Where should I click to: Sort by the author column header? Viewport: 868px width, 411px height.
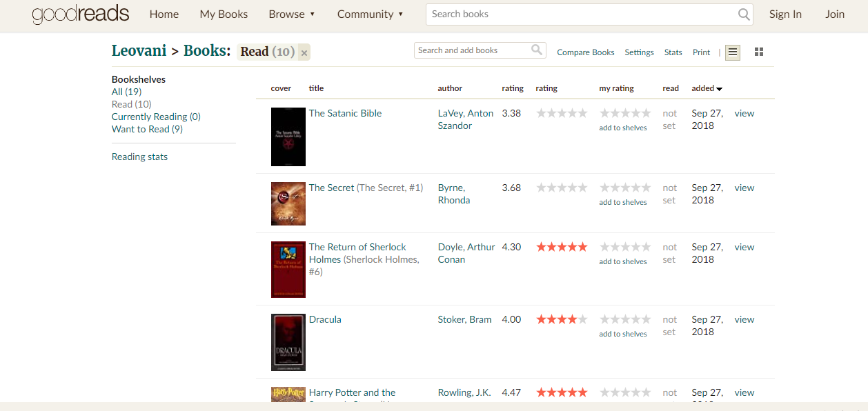click(x=450, y=88)
